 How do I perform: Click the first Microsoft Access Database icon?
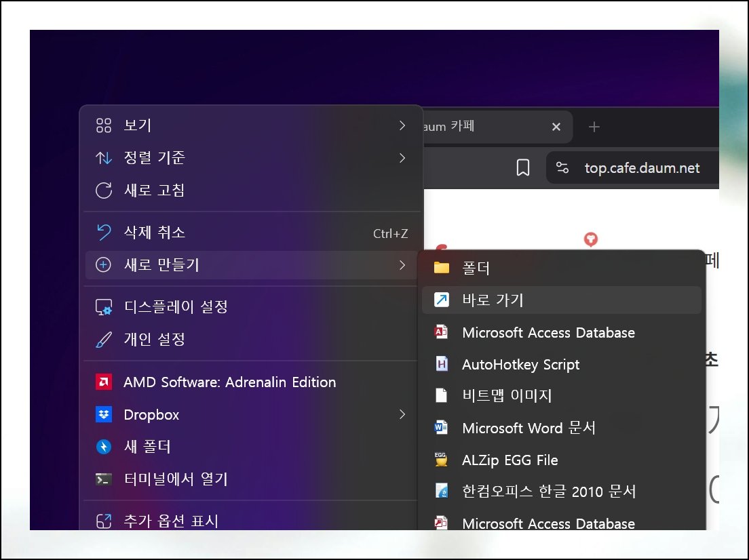(x=441, y=332)
